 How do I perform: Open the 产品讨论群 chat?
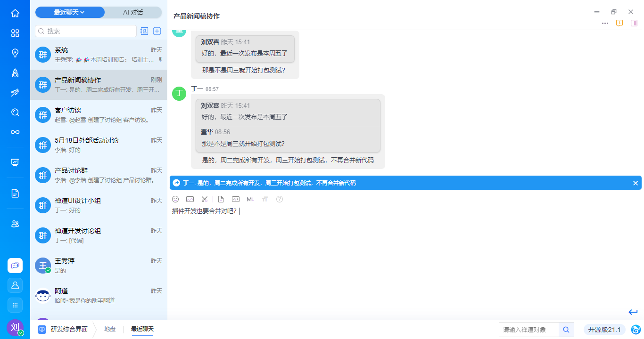tap(99, 175)
